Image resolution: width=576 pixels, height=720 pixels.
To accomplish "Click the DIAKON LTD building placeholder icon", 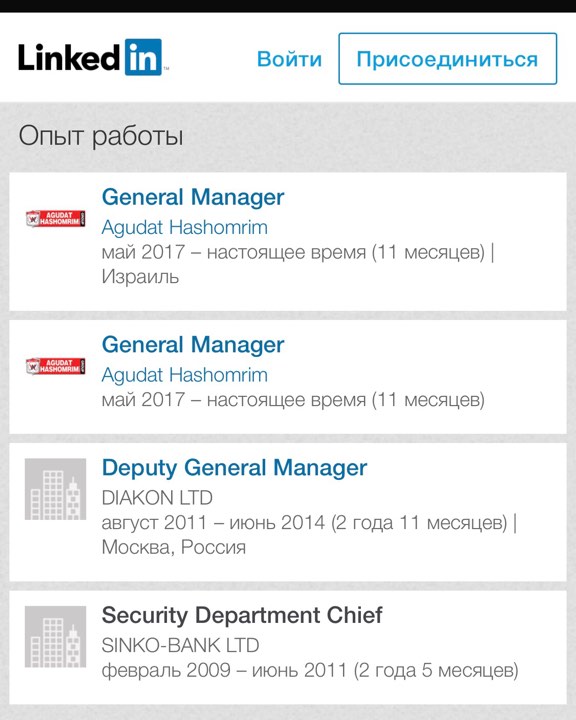I will tap(56, 489).
